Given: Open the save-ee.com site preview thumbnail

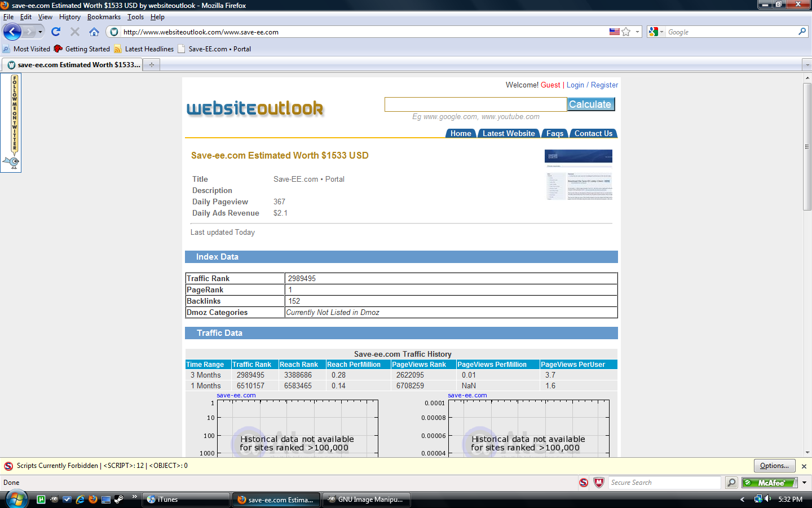Looking at the screenshot, I should pyautogui.click(x=578, y=175).
